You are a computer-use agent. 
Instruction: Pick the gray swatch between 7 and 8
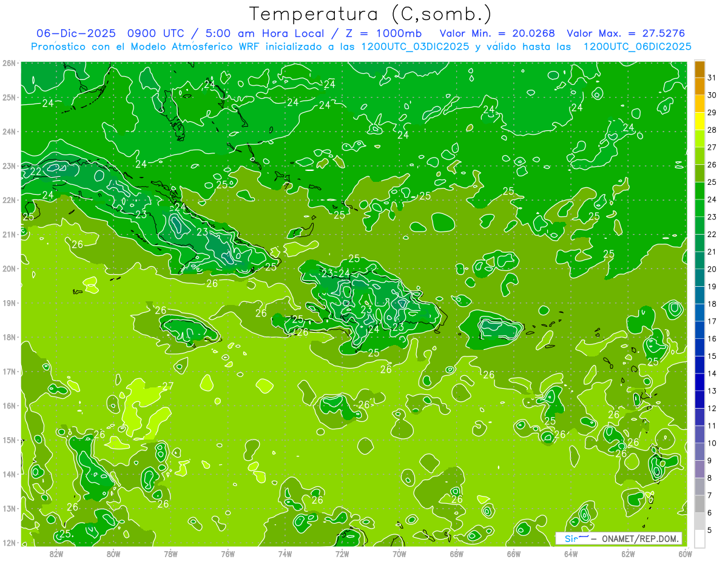(699, 487)
